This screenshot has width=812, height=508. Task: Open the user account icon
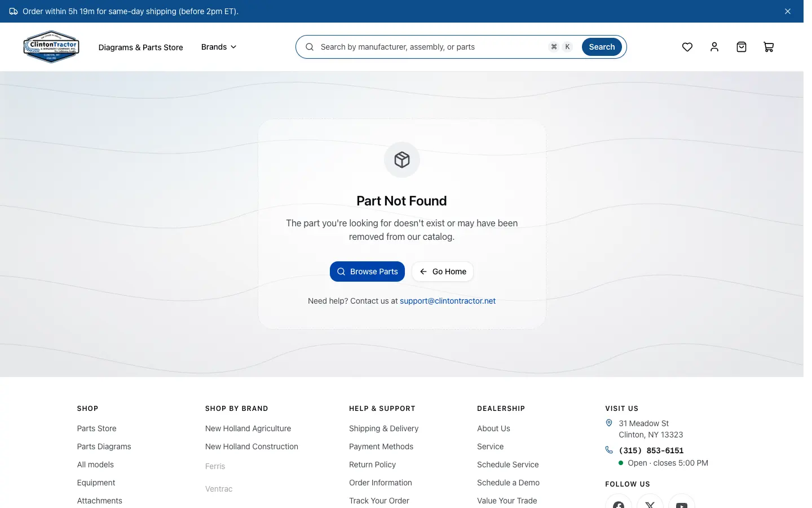[x=714, y=47]
